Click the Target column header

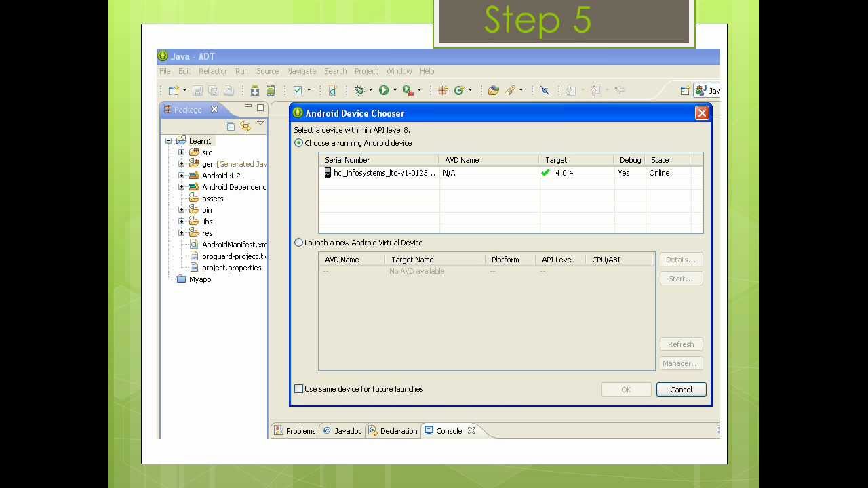coord(576,160)
